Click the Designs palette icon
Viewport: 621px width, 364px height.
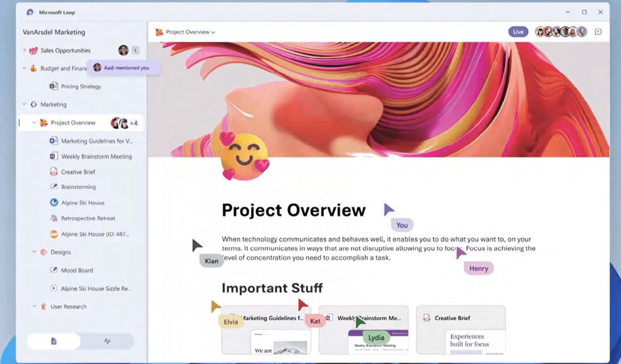pyautogui.click(x=43, y=252)
